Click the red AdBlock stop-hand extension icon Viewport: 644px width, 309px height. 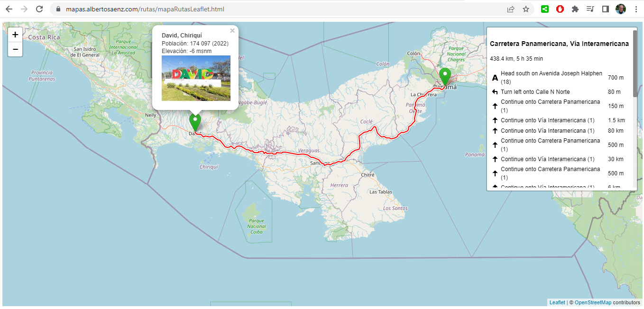pyautogui.click(x=560, y=9)
